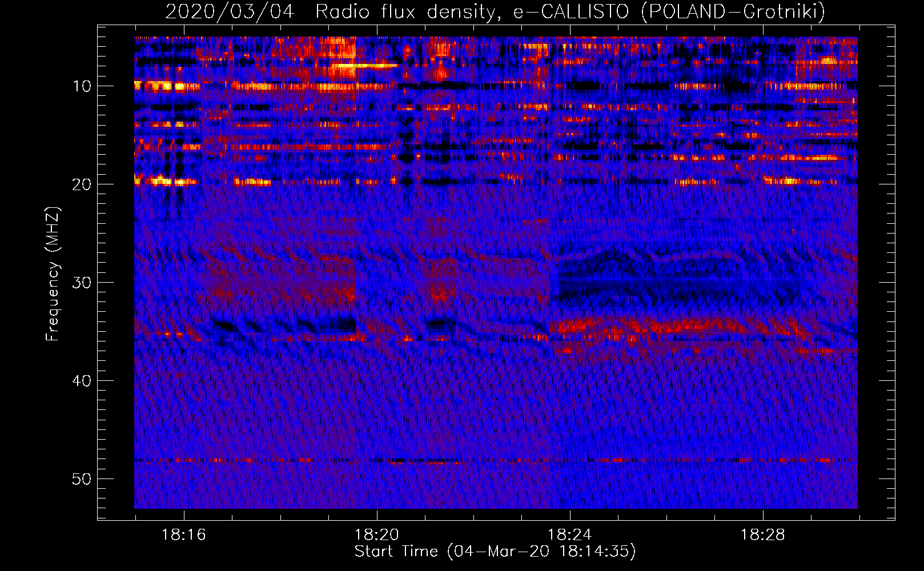The width and height of the screenshot is (924, 571).
Task: Click the 'Start Time (04-Mar-20 18:14:35)' label
Action: [x=495, y=552]
